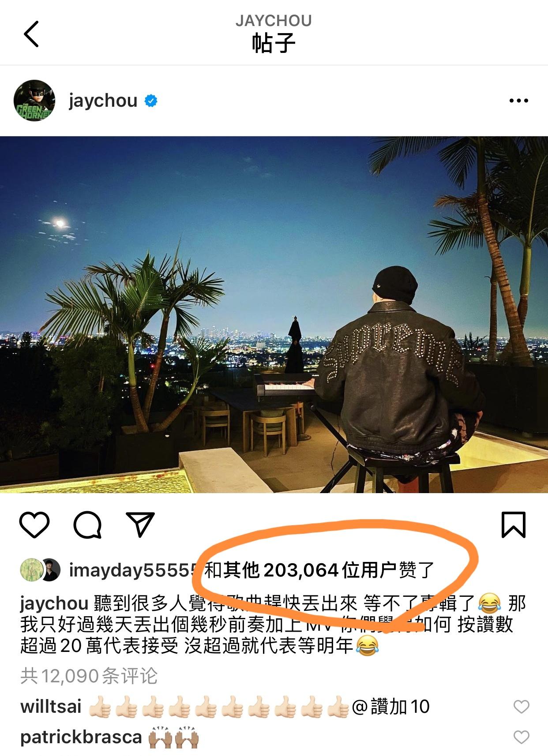Open comments with speech bubble icon
This screenshot has width=548, height=756.
(x=88, y=524)
